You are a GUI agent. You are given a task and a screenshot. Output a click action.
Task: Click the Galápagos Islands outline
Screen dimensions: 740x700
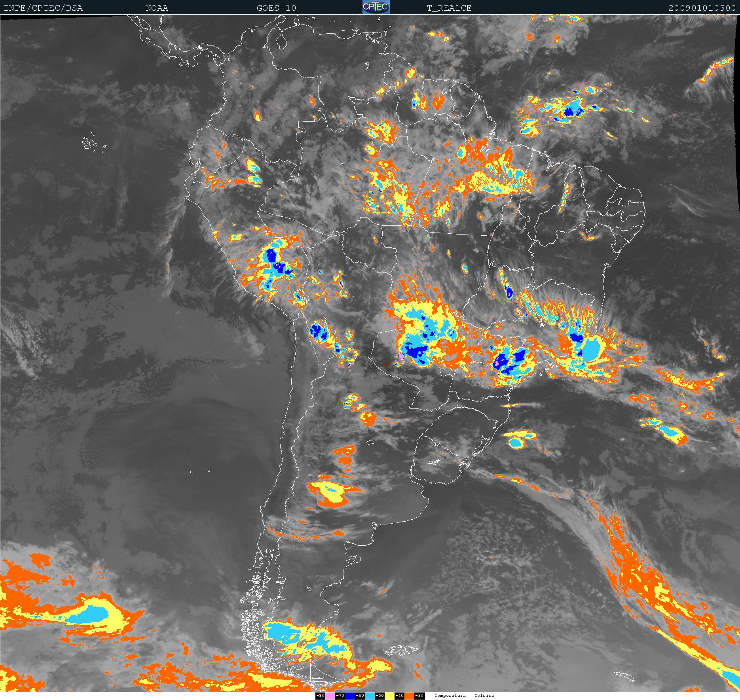pos(89,143)
